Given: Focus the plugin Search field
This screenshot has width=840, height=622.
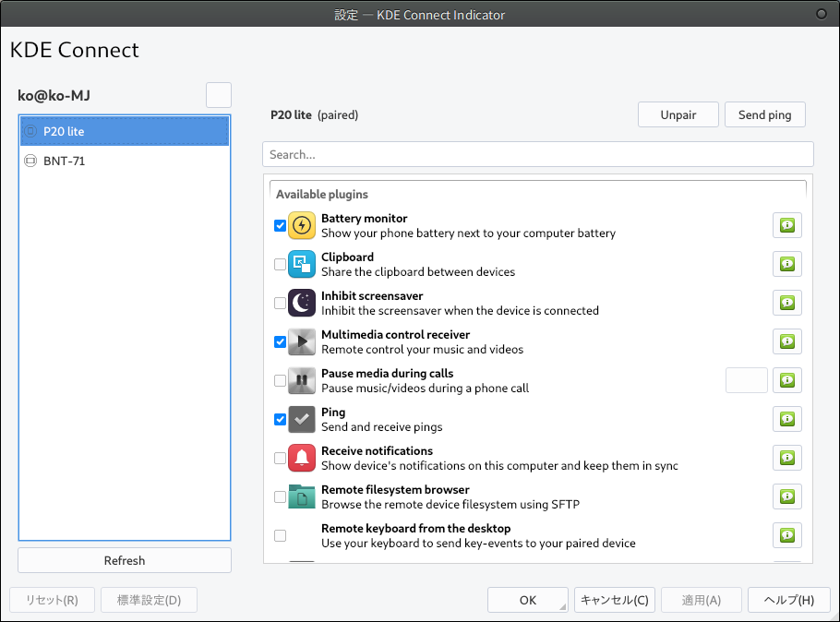Looking at the screenshot, I should pyautogui.click(x=538, y=154).
